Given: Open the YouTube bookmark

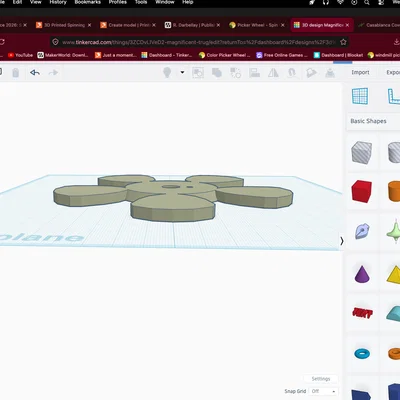Looking at the screenshot, I should pos(20,55).
